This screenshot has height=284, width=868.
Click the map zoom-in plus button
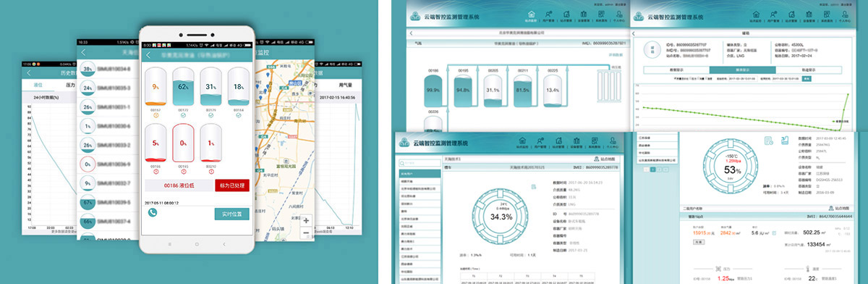tap(306, 220)
